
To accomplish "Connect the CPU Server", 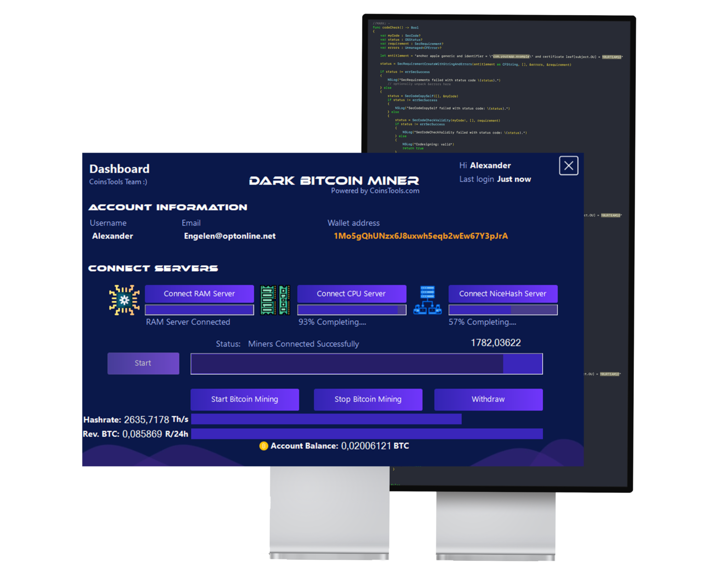I will point(352,294).
